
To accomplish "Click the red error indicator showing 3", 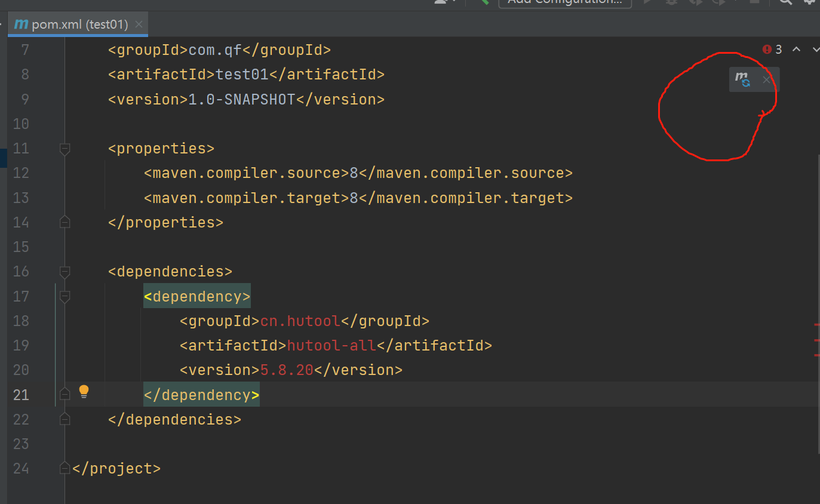I will [772, 50].
